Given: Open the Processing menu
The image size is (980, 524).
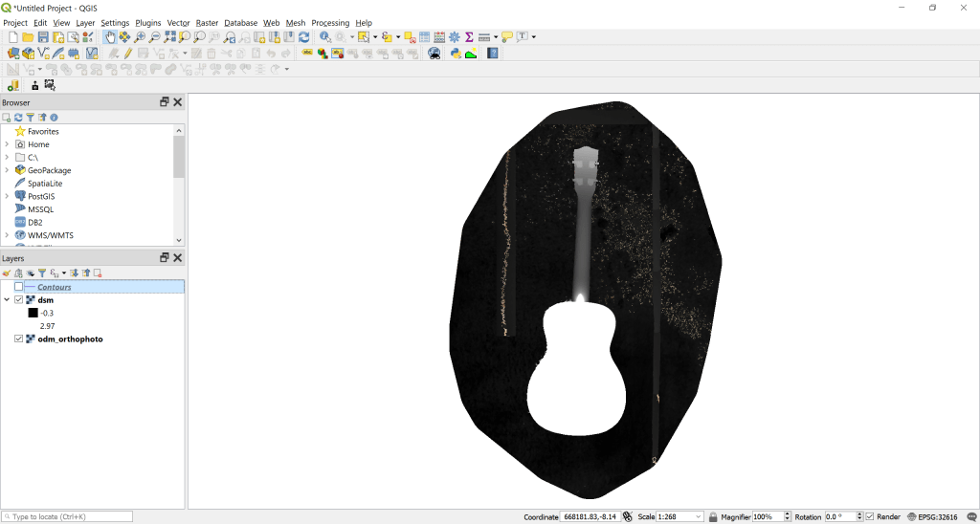Looking at the screenshot, I should 330,23.
